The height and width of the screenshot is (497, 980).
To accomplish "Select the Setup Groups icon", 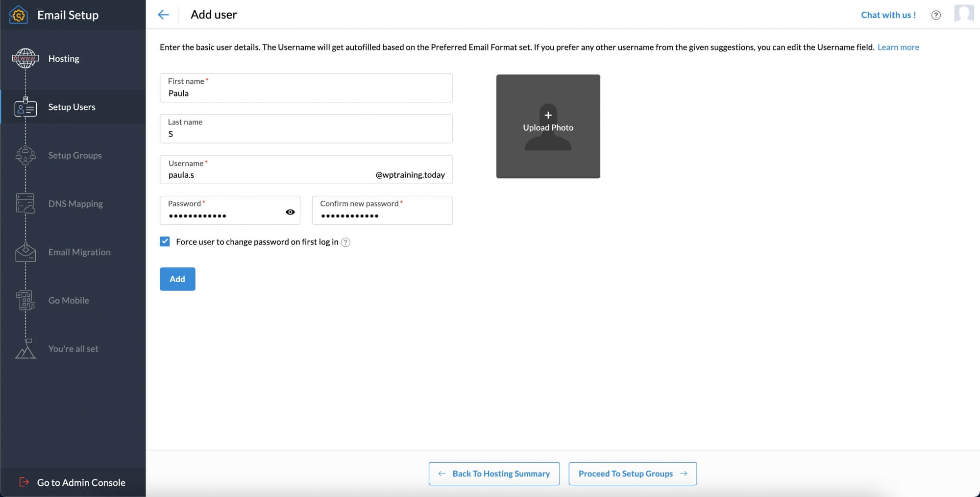I will [x=25, y=155].
